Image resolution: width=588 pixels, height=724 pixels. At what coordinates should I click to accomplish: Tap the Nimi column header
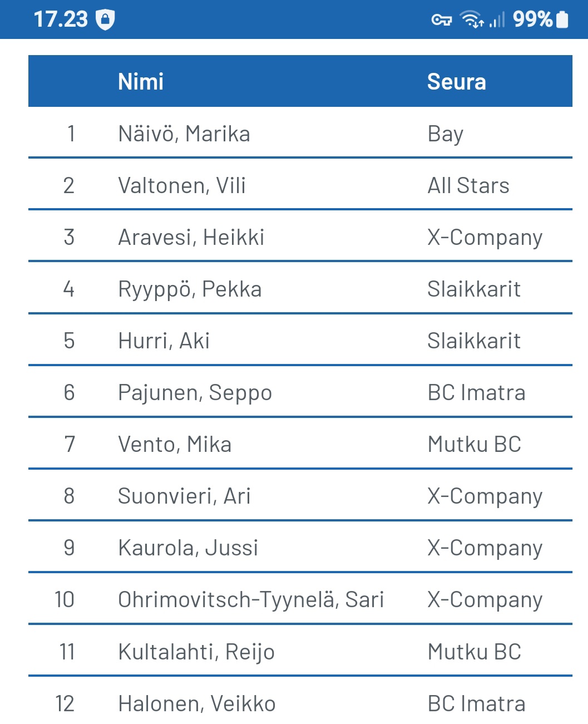pyautogui.click(x=141, y=82)
